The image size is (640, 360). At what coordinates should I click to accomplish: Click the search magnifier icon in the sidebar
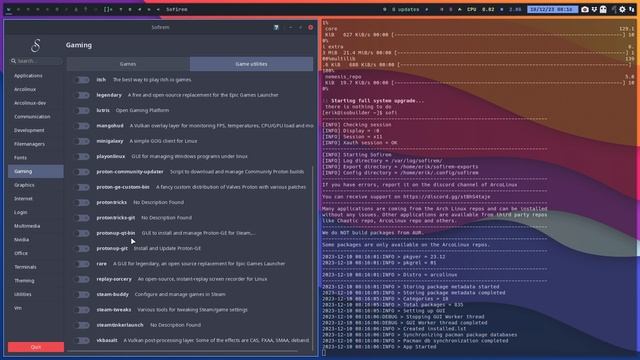coord(13,61)
